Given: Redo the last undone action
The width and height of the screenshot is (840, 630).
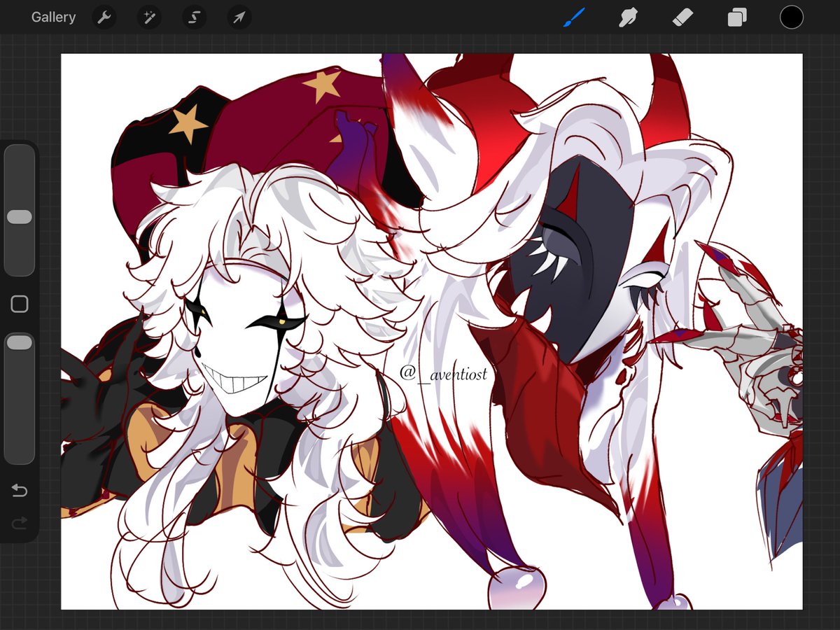Looking at the screenshot, I should point(20,522).
